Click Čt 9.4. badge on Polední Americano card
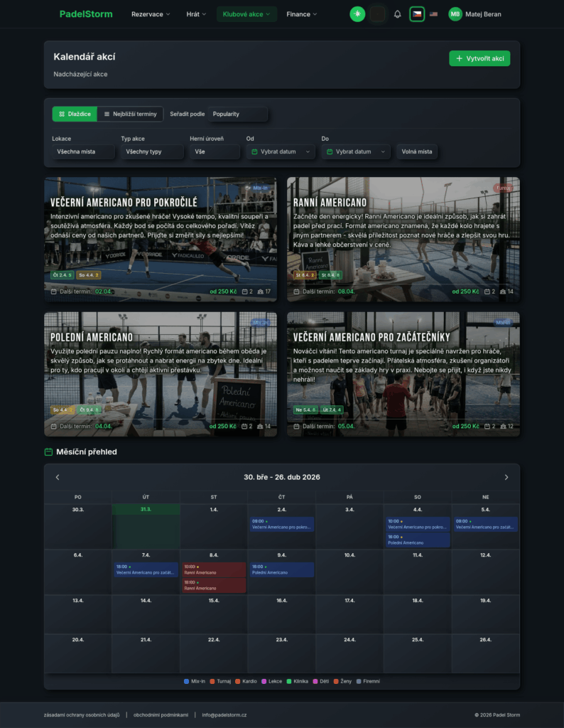 point(89,410)
